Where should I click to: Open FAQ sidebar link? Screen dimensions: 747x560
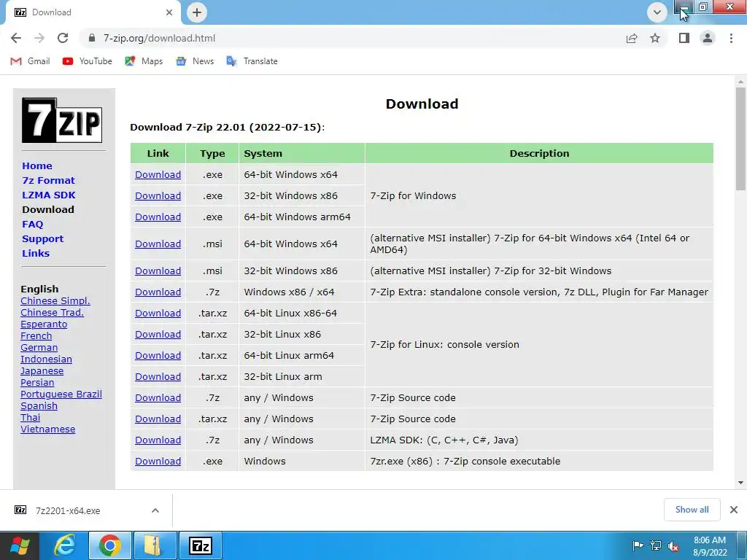point(32,225)
